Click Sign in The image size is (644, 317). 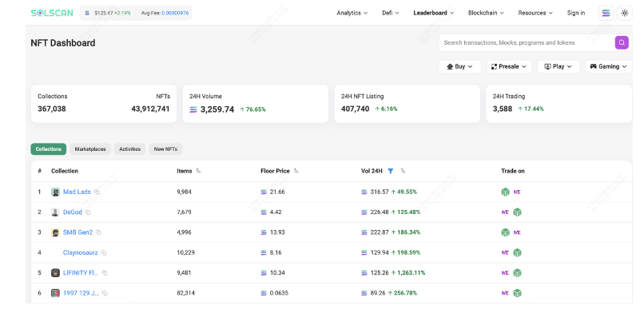(576, 13)
